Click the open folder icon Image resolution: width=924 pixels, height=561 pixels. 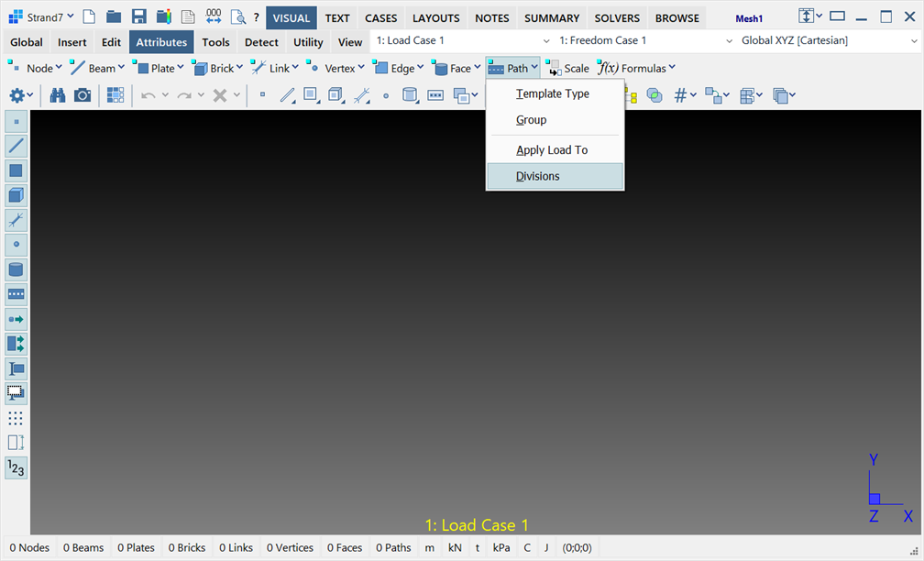(x=114, y=17)
